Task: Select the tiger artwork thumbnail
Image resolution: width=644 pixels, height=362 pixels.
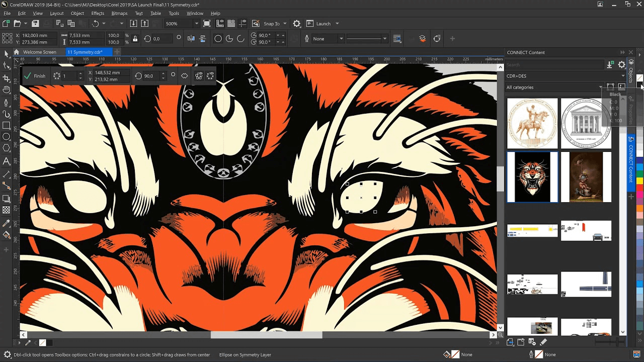Action: pos(532,177)
